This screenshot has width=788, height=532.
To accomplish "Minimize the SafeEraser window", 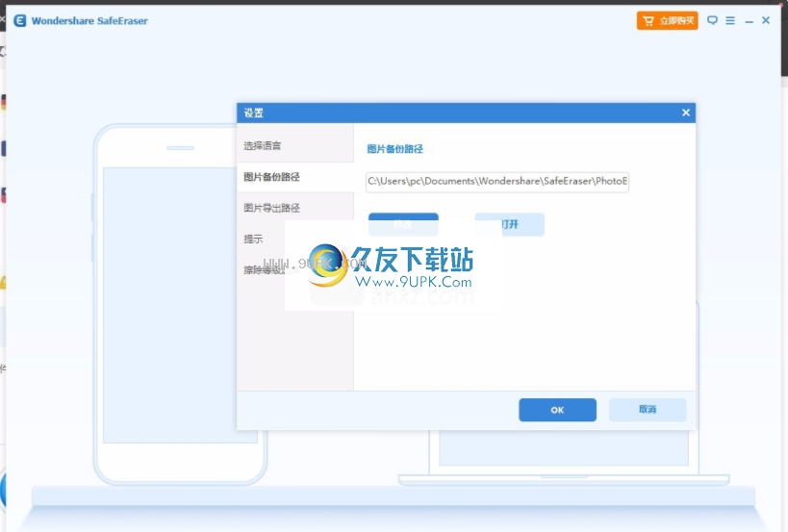I will (749, 21).
